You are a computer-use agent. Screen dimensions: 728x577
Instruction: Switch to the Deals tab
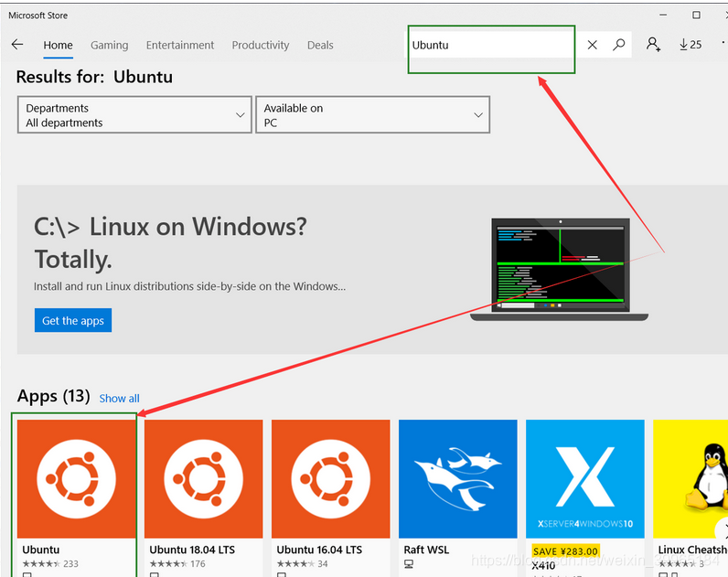[320, 45]
